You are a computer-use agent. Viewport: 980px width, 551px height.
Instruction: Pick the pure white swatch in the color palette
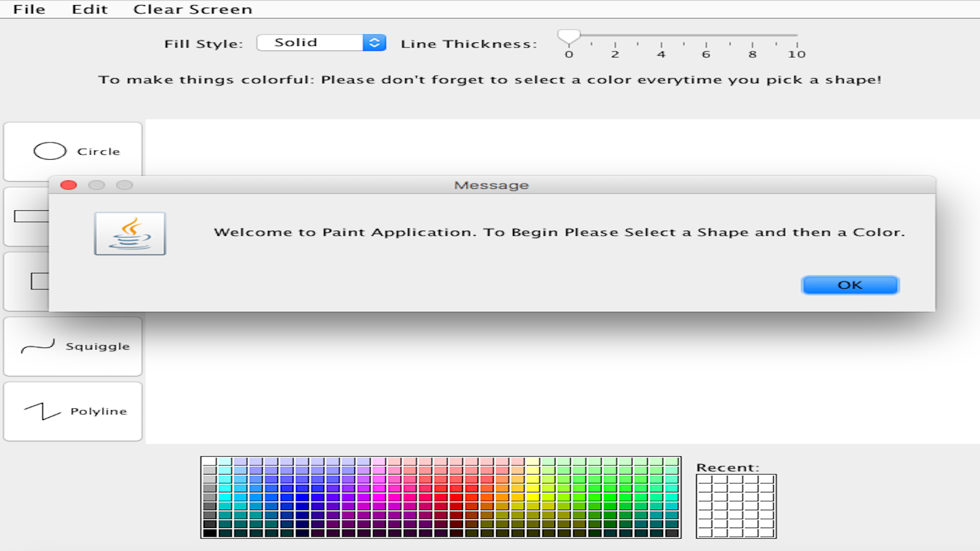[210, 462]
